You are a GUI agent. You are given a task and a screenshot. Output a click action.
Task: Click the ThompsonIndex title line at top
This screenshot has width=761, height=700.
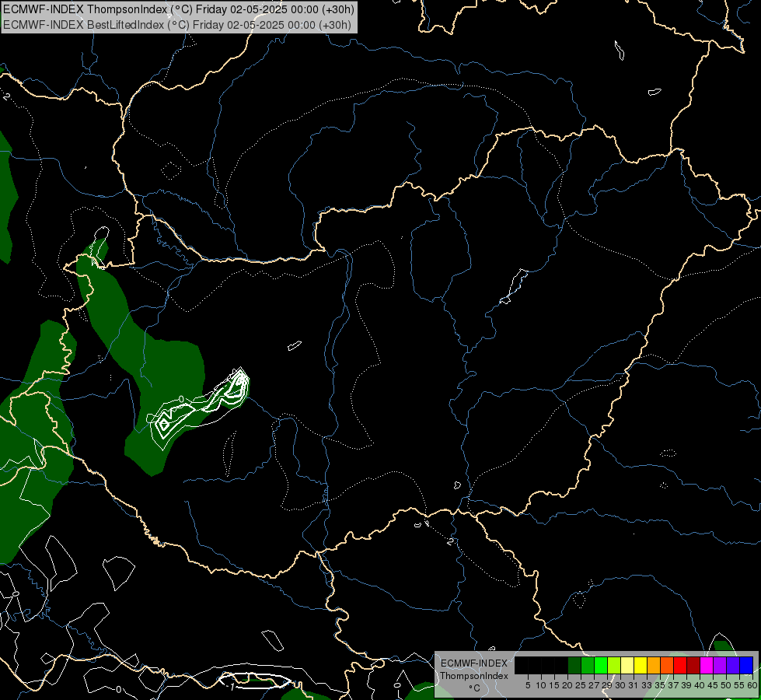[x=179, y=9]
